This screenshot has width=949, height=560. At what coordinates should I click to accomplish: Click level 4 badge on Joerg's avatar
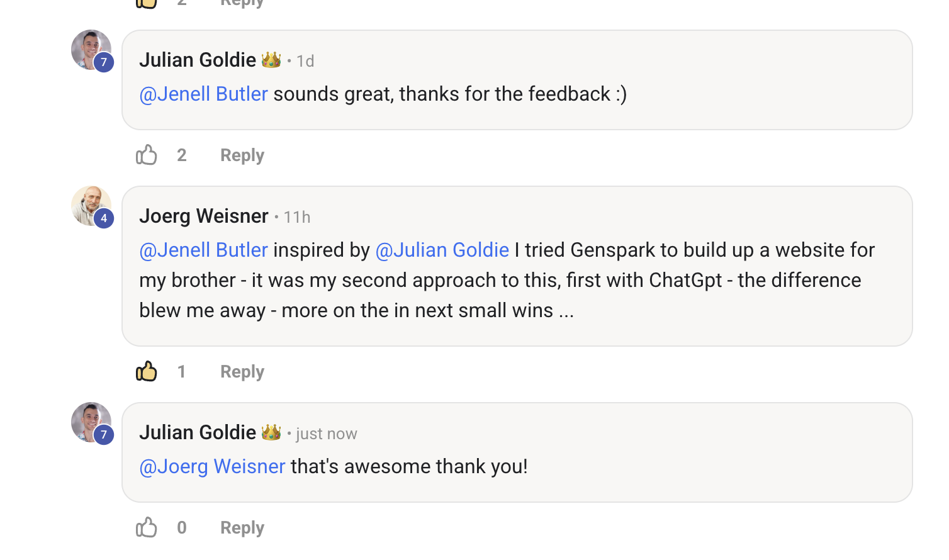coord(104,218)
